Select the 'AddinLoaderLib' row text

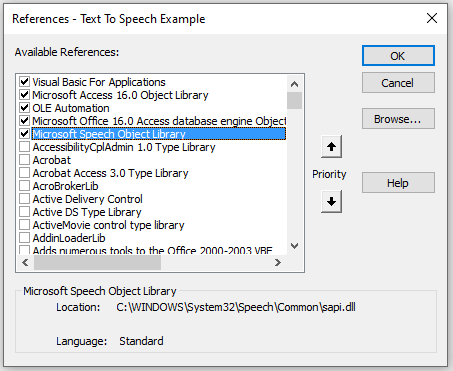[x=69, y=238]
